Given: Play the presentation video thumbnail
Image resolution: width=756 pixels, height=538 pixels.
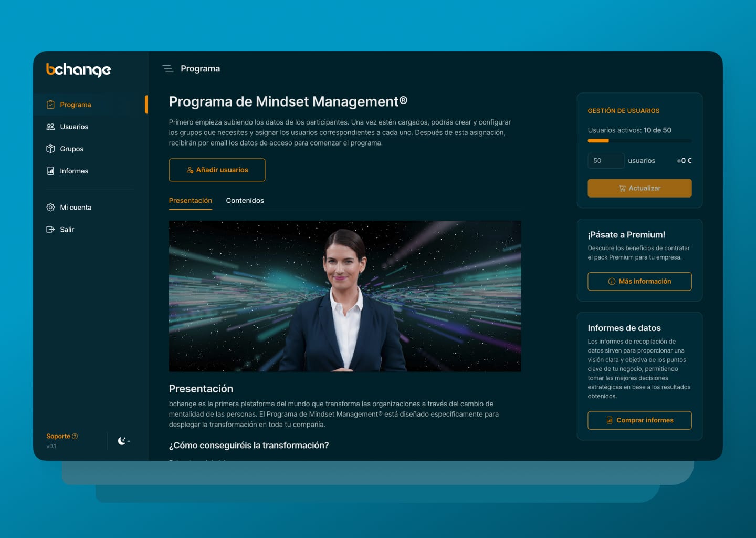Looking at the screenshot, I should pos(345,296).
